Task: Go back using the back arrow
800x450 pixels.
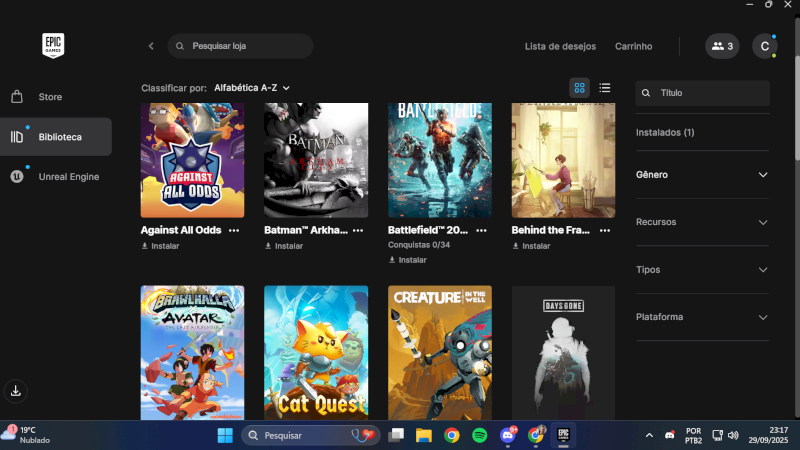Action: (151, 46)
